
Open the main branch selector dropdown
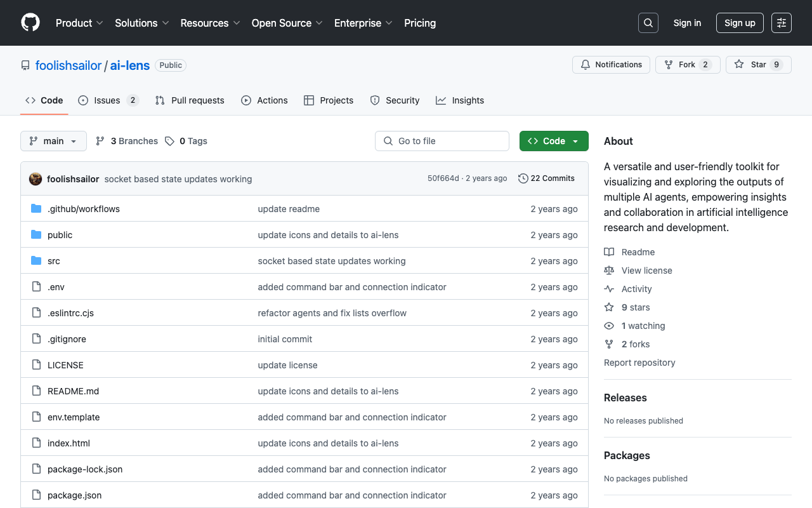coord(53,141)
